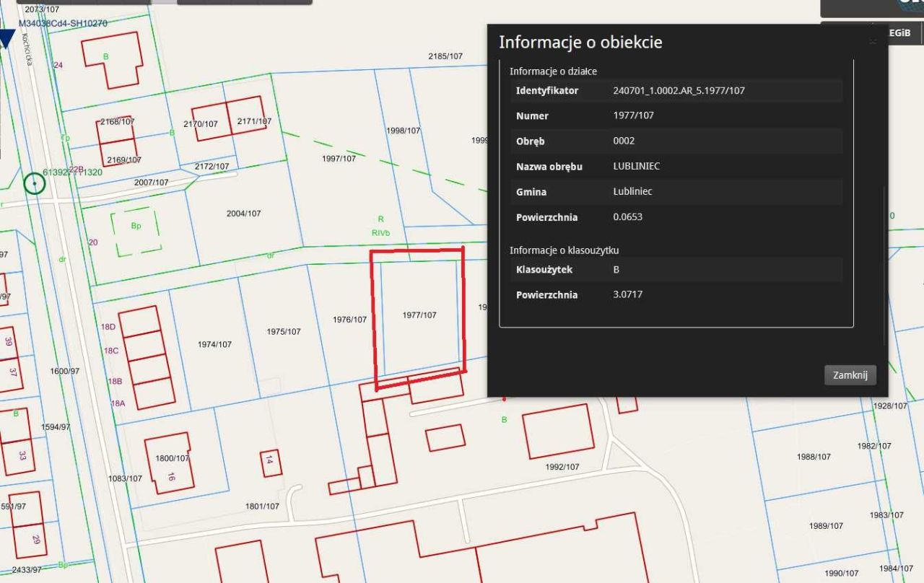Click the green R land-use label above parcel 1977/107
Image resolution: width=924 pixels, height=583 pixels.
380,219
